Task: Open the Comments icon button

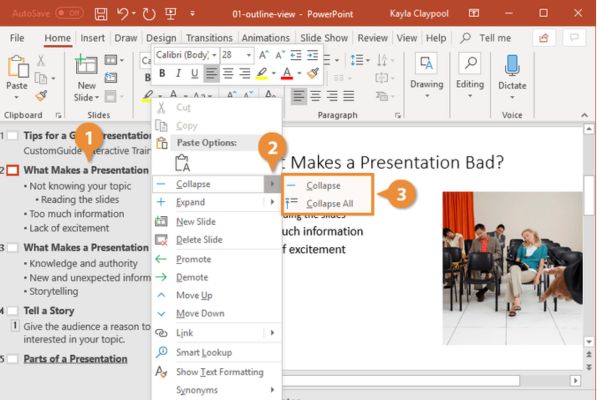Action: pos(574,38)
